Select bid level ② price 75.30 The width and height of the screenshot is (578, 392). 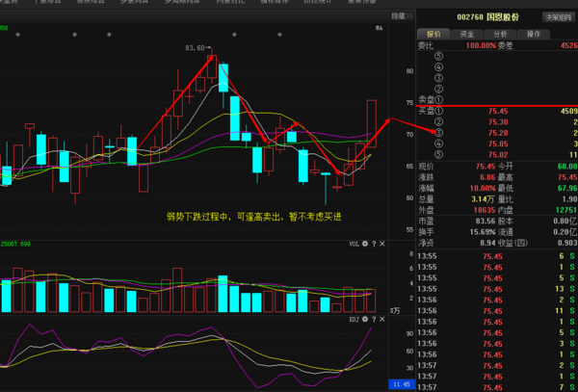pyautogui.click(x=498, y=122)
